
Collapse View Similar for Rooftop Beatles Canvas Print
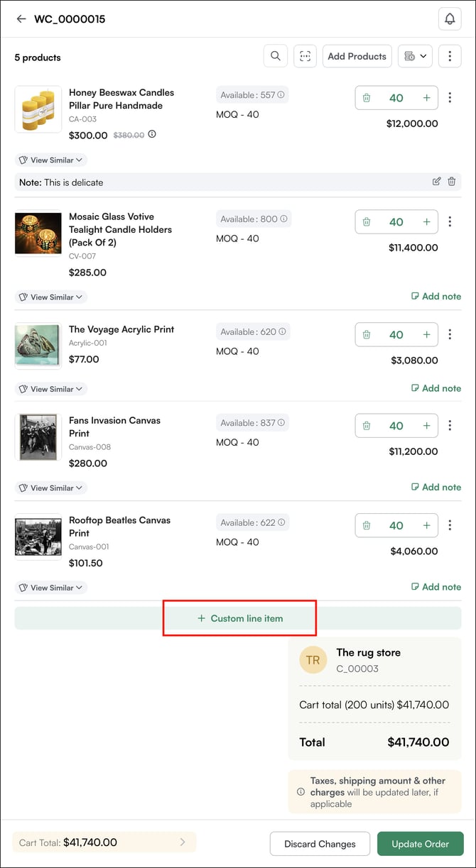point(50,587)
